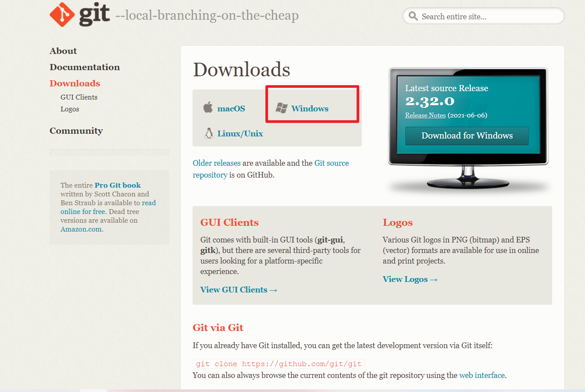This screenshot has width=585, height=392.
Task: Click the Downloads page heading
Action: (x=242, y=69)
